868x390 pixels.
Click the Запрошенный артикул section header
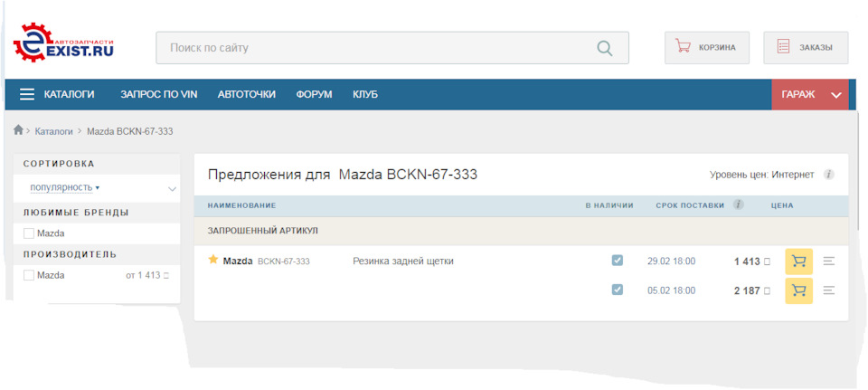click(263, 231)
